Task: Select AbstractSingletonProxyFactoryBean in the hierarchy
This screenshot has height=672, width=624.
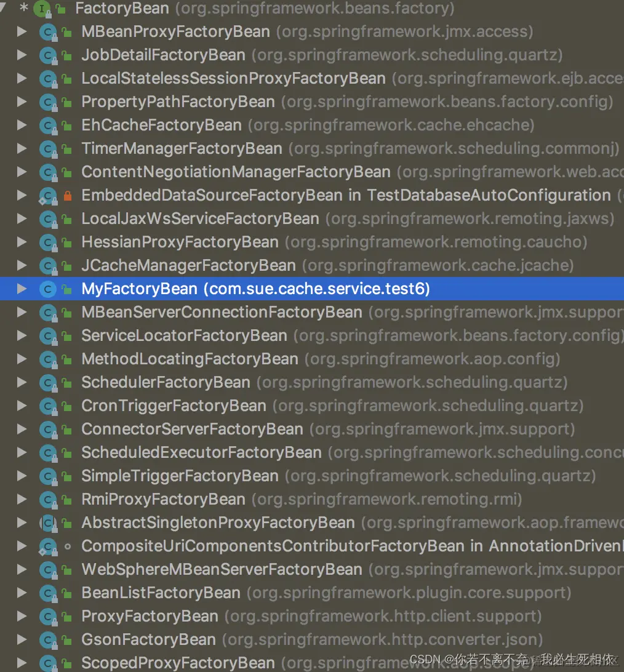Action: pos(312,522)
